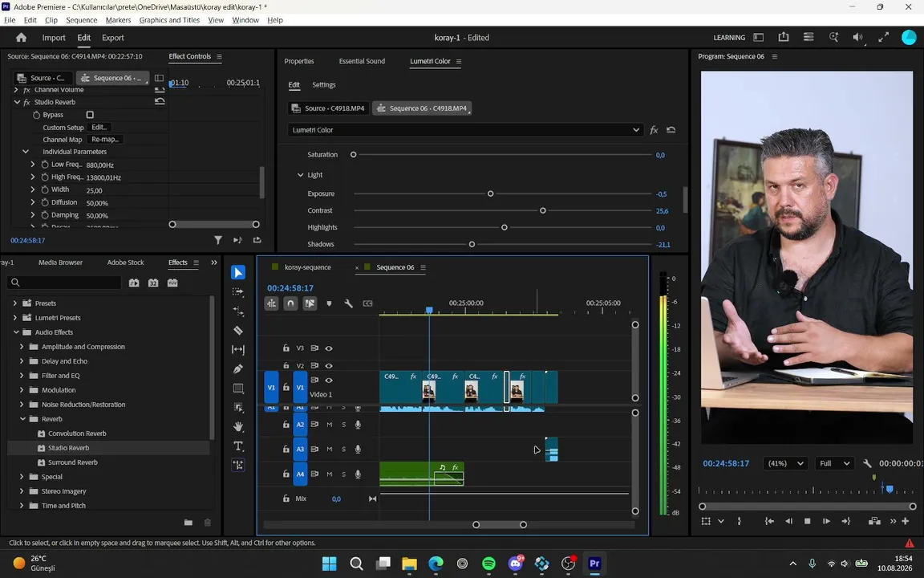The image size is (924, 578).
Task: Hide track V3 with eye icon
Action: tap(329, 348)
